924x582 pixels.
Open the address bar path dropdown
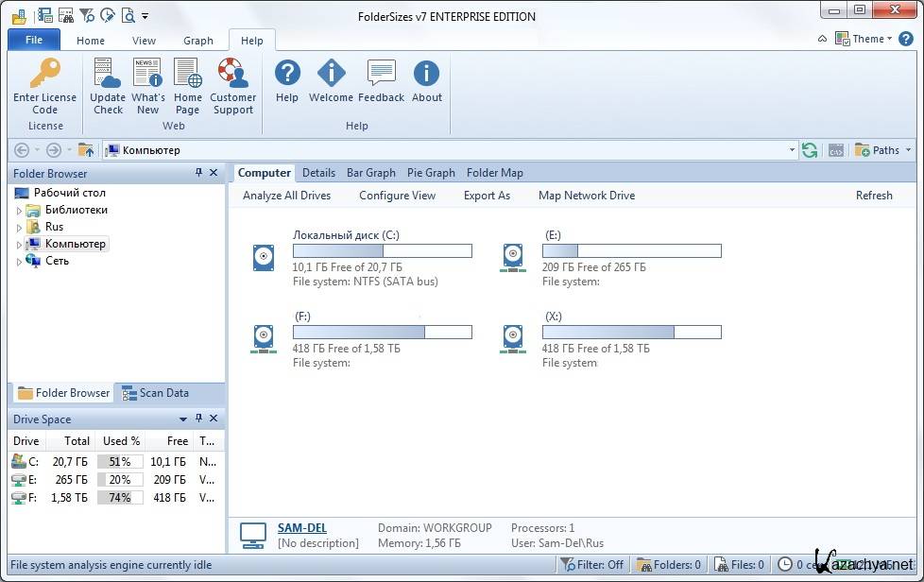click(792, 150)
